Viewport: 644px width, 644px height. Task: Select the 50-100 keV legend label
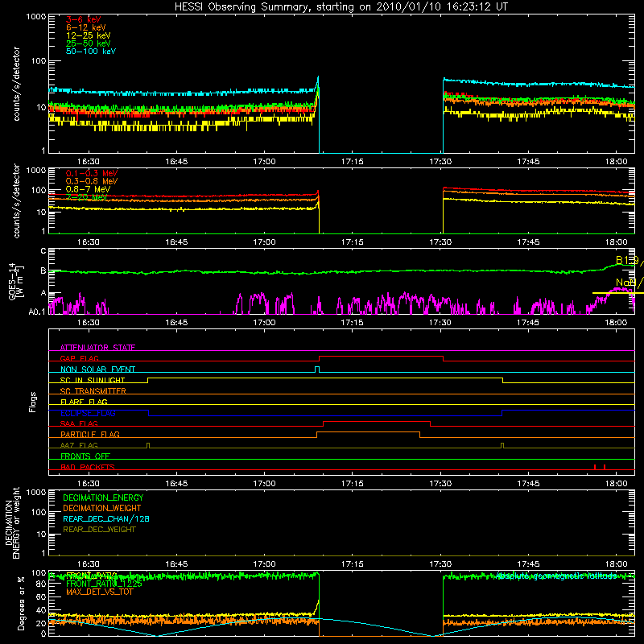[x=91, y=52]
